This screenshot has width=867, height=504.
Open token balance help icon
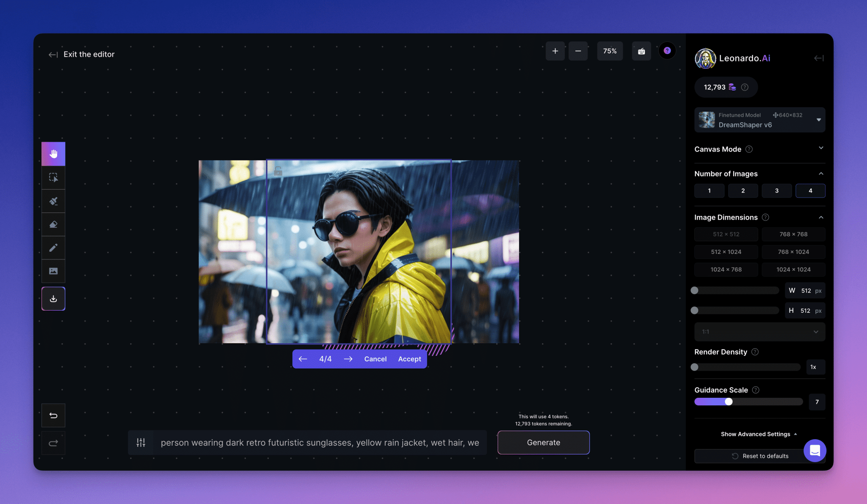(x=745, y=87)
